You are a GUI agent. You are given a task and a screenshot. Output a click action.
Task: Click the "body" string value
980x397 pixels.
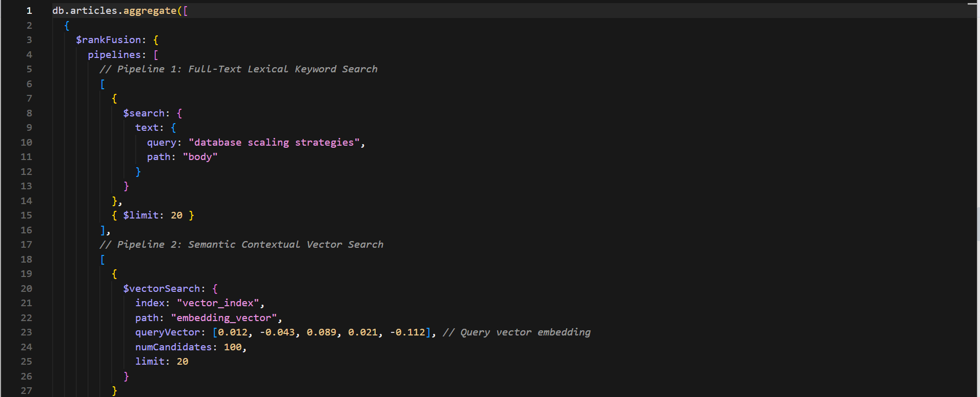[200, 157]
